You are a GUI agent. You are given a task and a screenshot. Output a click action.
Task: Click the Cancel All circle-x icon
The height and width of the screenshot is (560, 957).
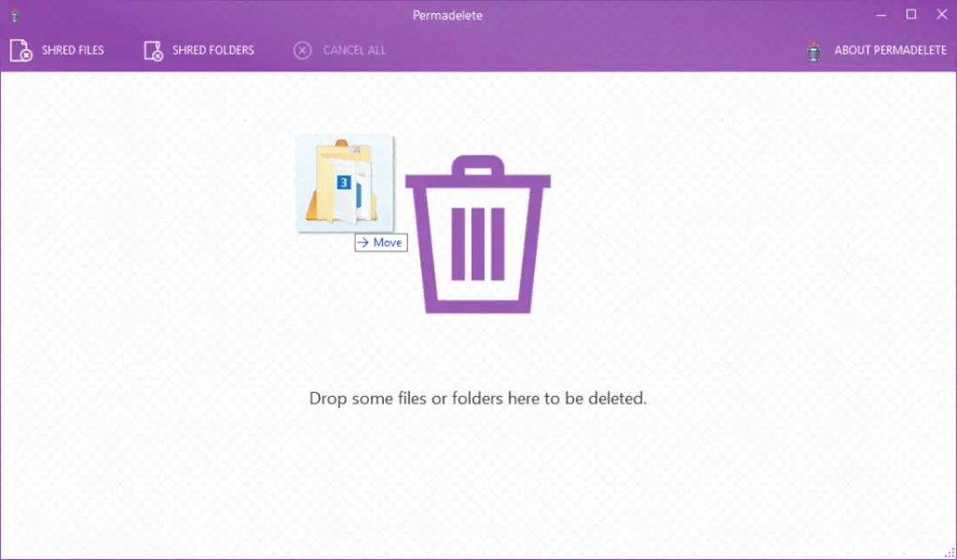tap(302, 51)
